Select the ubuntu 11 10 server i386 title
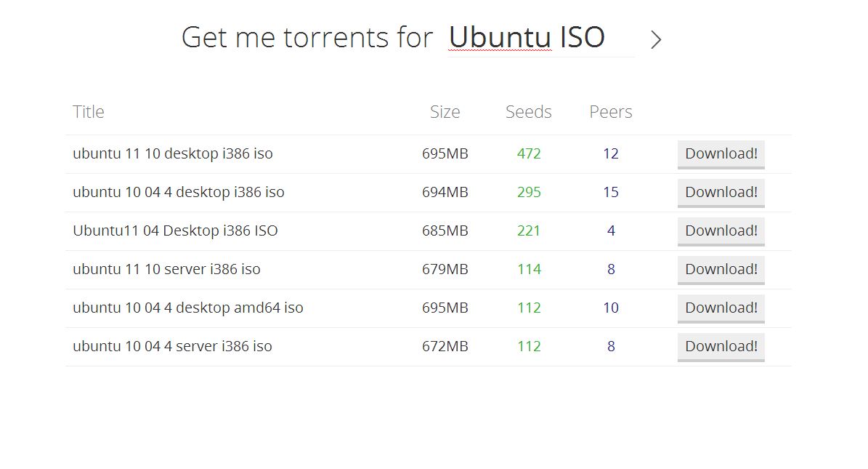The height and width of the screenshot is (469, 868). (166, 270)
